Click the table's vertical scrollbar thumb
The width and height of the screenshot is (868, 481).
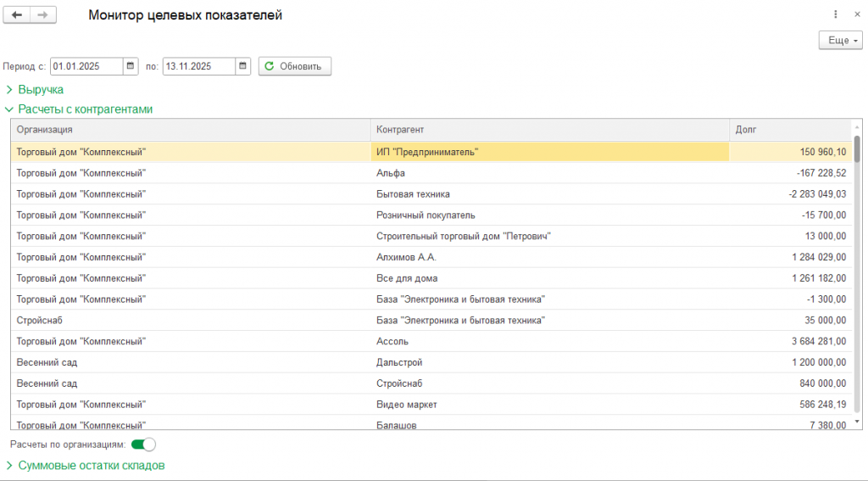click(x=857, y=148)
